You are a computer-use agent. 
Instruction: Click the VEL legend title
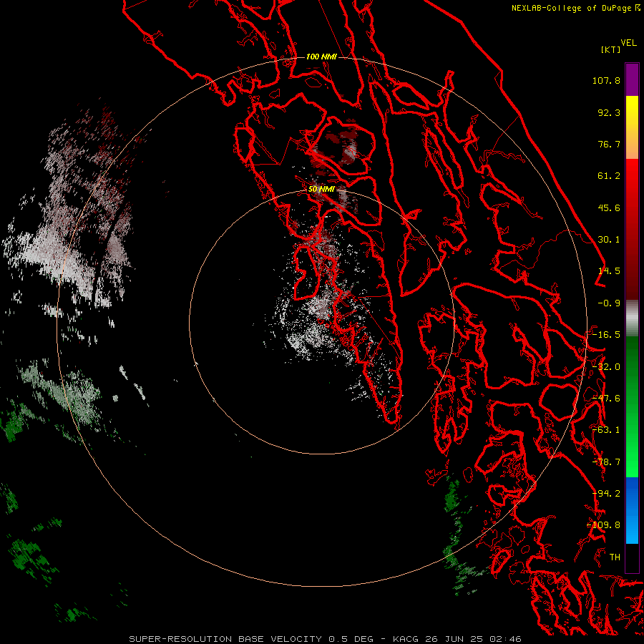pos(628,43)
